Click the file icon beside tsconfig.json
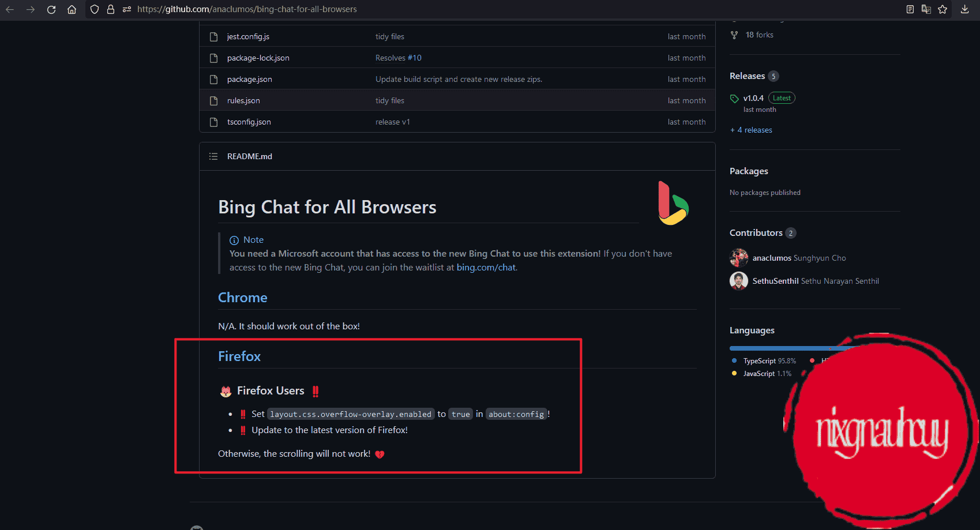980x530 pixels. click(x=213, y=122)
